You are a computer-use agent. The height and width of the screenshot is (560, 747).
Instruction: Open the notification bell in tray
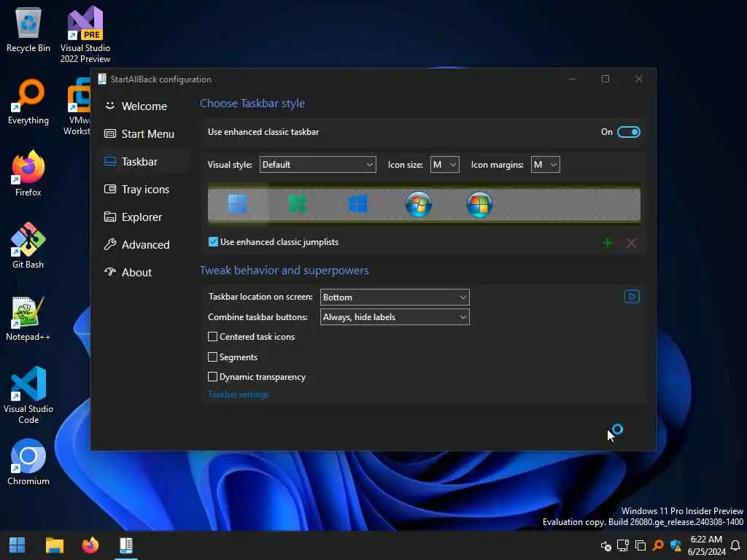pos(735,545)
